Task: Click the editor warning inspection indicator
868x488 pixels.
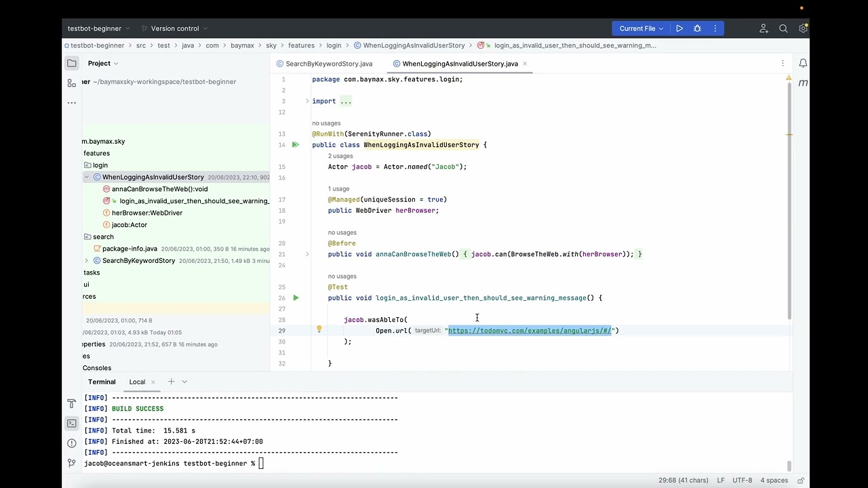Action: tap(788, 79)
